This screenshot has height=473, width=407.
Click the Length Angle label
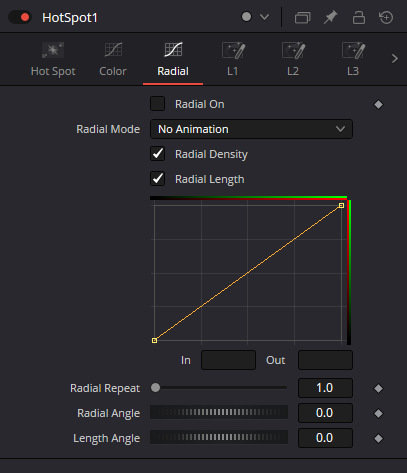tap(106, 438)
